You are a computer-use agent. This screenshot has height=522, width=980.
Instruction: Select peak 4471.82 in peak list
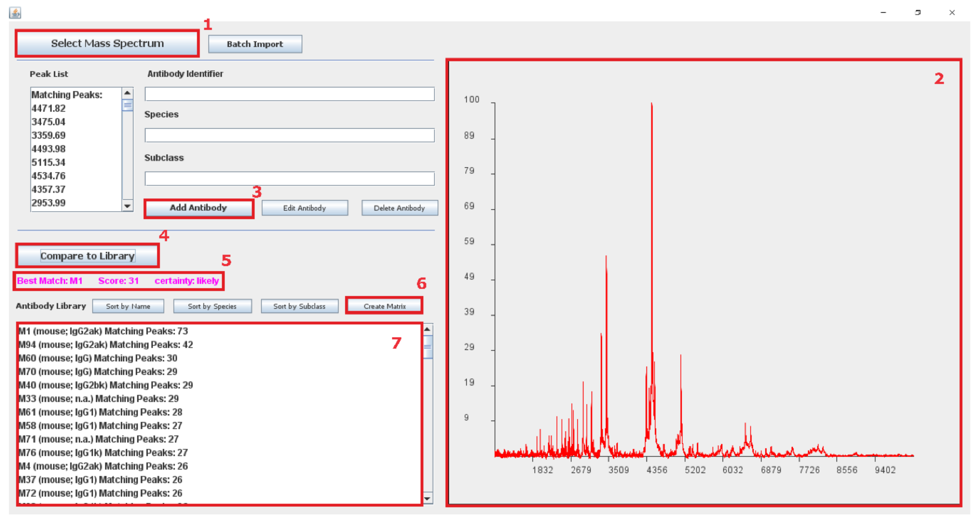click(49, 108)
